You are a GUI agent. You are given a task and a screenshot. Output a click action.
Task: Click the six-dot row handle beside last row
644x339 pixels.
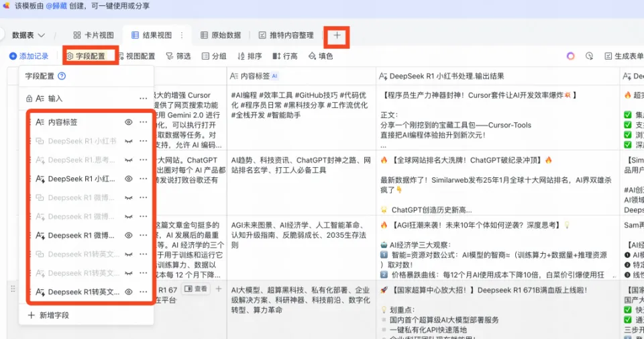(13, 289)
